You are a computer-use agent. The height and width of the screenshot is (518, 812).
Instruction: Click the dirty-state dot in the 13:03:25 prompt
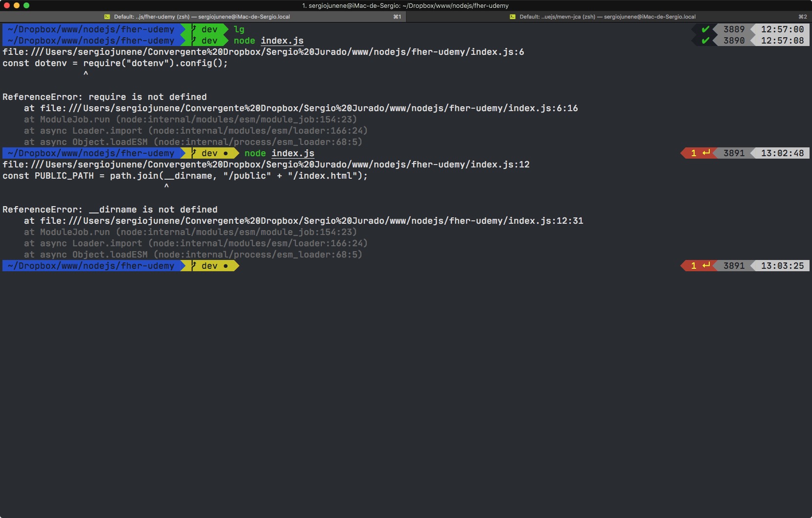point(226,266)
